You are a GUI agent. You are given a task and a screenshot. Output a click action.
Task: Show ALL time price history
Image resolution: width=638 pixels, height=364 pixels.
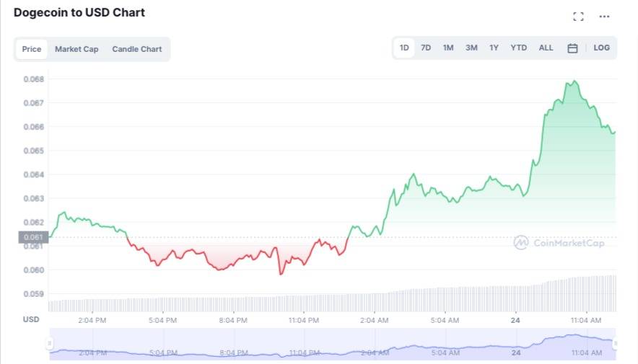click(x=546, y=48)
